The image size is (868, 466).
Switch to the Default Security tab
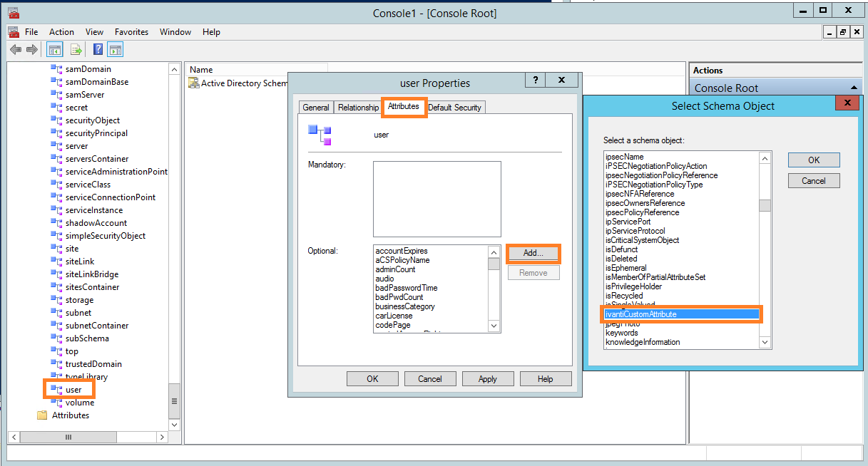pos(454,108)
